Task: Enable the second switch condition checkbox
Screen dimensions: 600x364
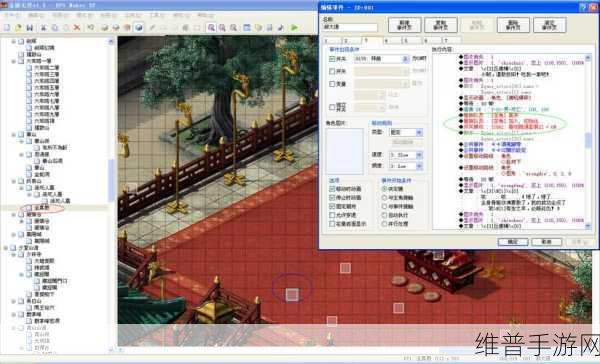Action: click(332, 72)
